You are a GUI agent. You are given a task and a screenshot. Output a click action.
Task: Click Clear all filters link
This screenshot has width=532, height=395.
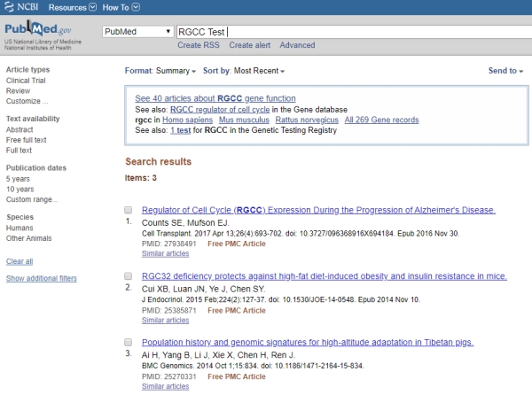(x=19, y=261)
